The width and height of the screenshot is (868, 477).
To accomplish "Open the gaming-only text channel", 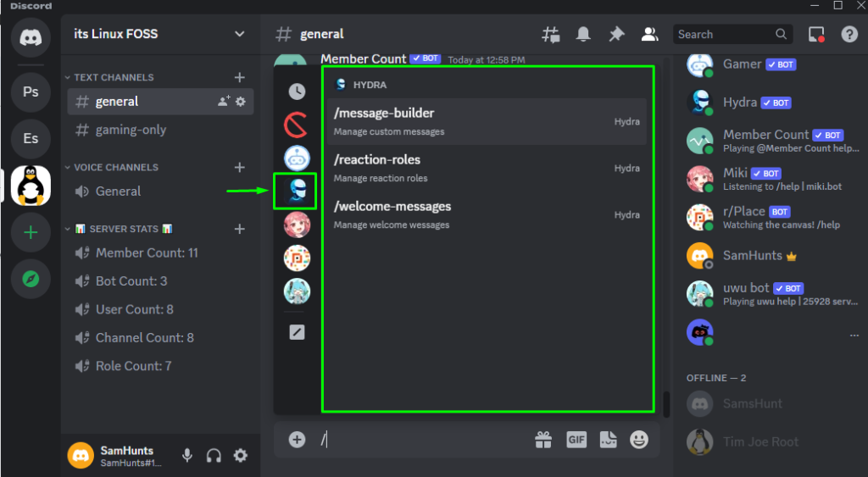I will click(160, 130).
